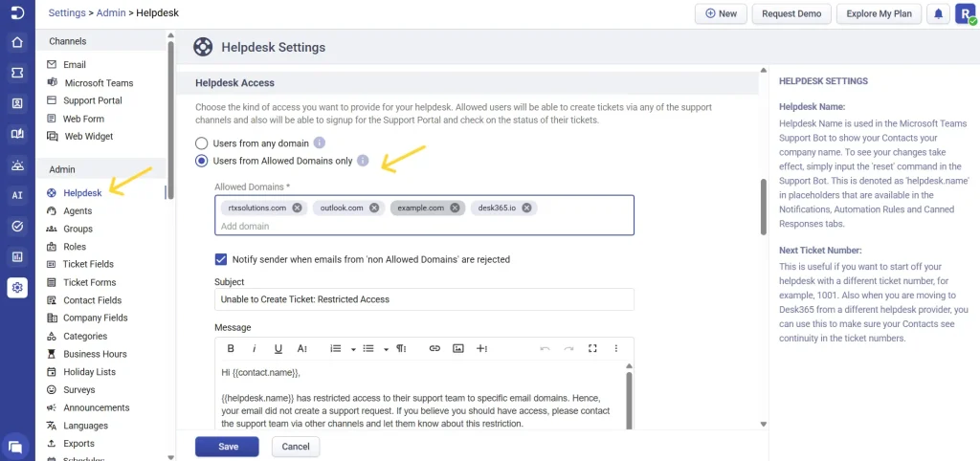Click the undo arrow in editor
This screenshot has width=980, height=461.
click(x=545, y=348)
